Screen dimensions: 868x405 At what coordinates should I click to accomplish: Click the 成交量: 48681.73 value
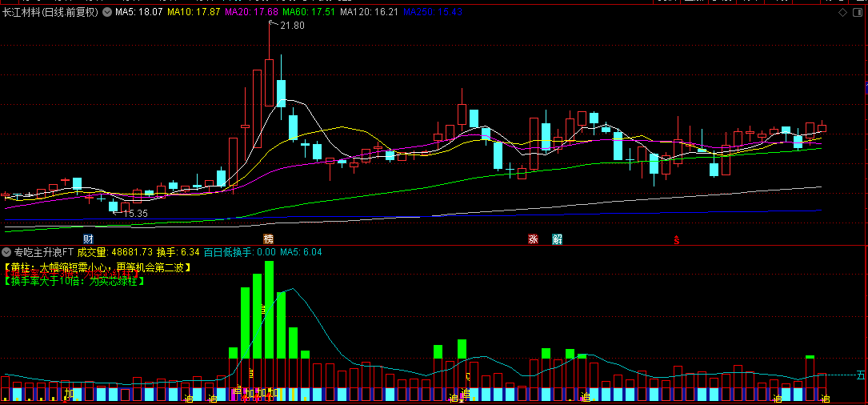[x=114, y=252]
